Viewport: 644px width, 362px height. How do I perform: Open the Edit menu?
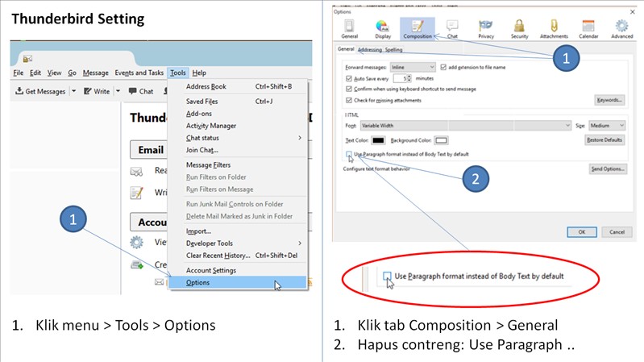(35, 73)
